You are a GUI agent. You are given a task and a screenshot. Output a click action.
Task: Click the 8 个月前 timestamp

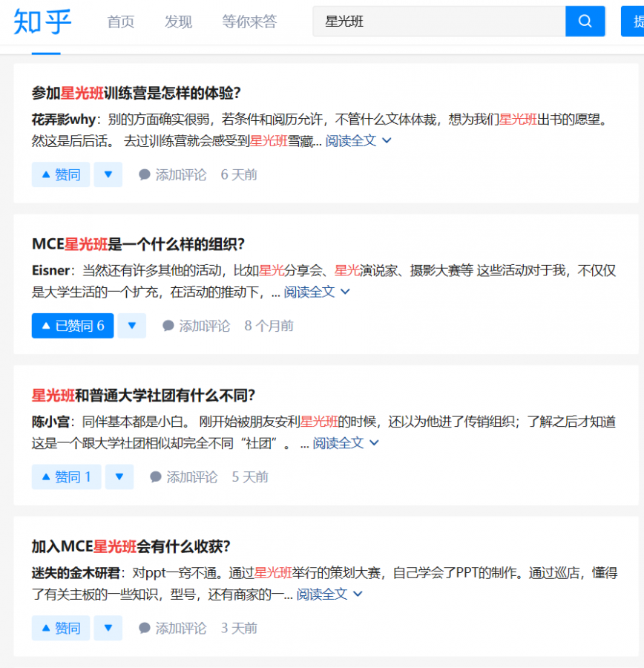[x=269, y=326]
